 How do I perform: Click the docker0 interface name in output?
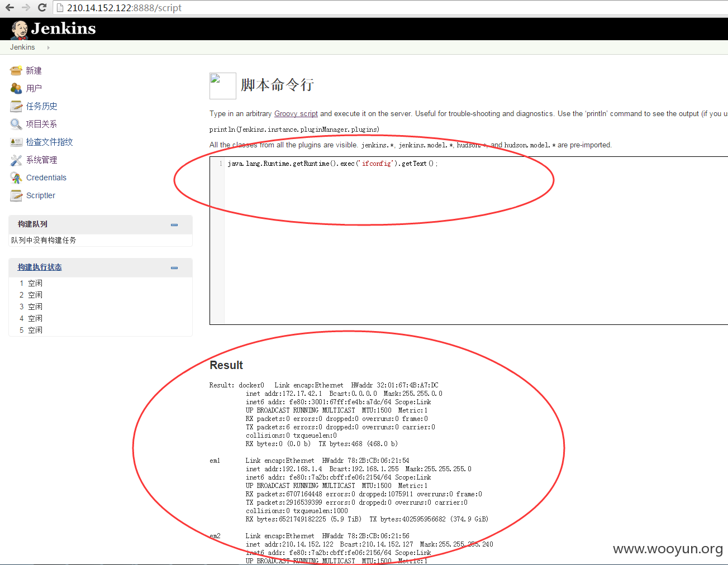[251, 385]
